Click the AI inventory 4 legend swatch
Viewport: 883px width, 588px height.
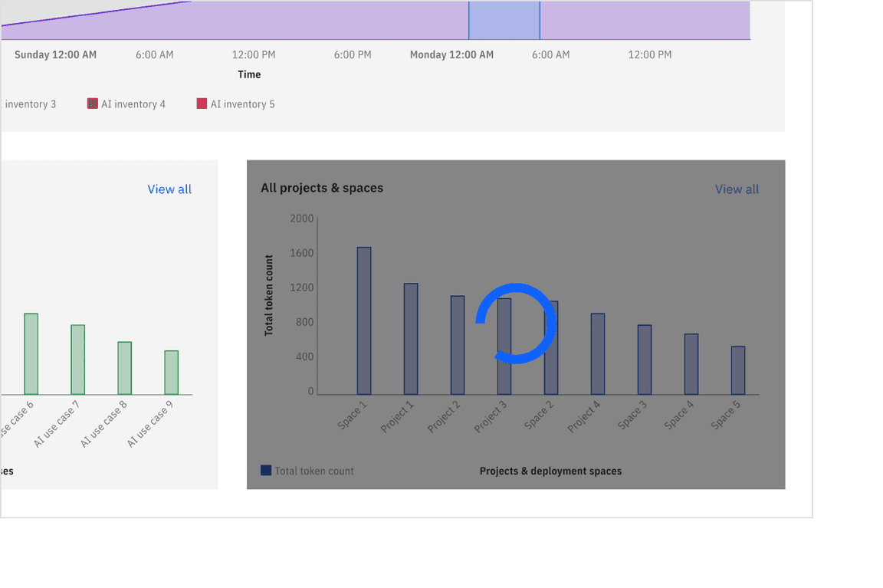93,104
